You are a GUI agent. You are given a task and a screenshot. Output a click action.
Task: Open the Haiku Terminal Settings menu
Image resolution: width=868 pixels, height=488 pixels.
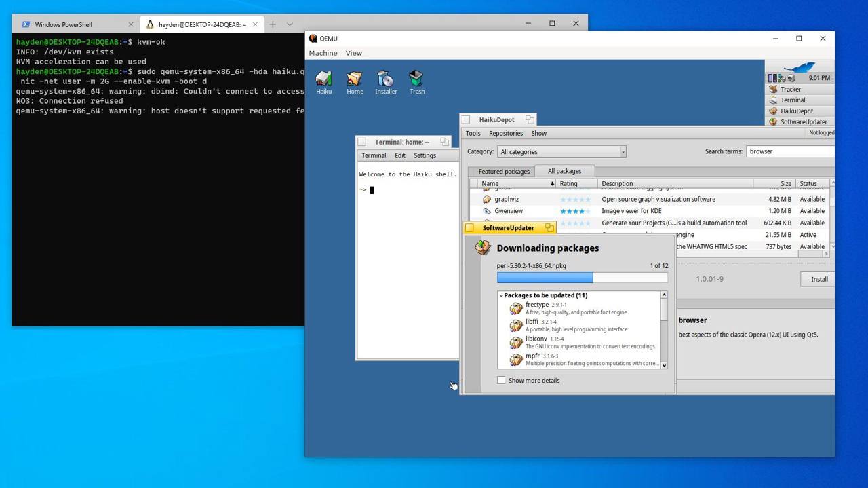point(425,155)
